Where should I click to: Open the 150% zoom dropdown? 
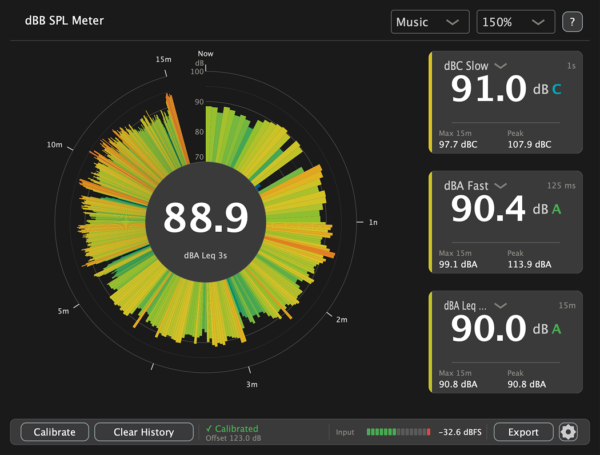[x=515, y=22]
